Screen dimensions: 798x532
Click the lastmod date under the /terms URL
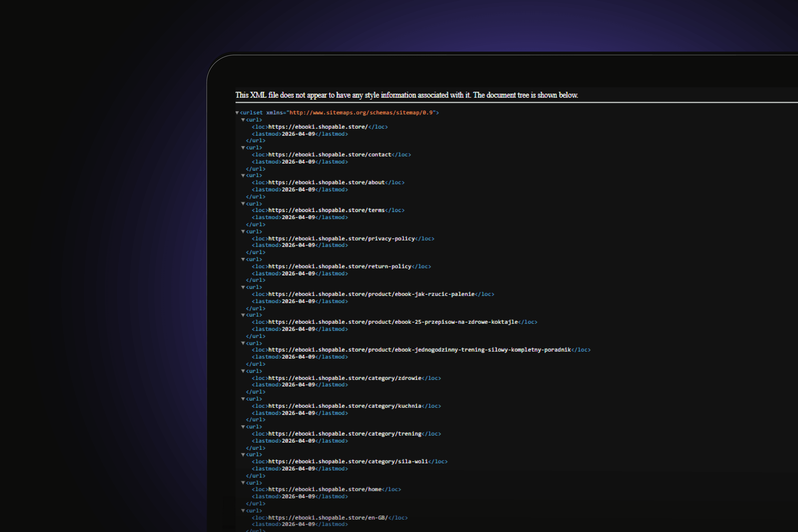tap(298, 218)
